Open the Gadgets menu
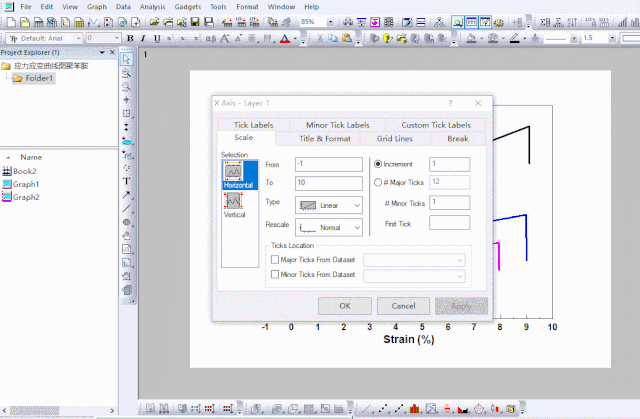640x419 pixels. click(188, 7)
